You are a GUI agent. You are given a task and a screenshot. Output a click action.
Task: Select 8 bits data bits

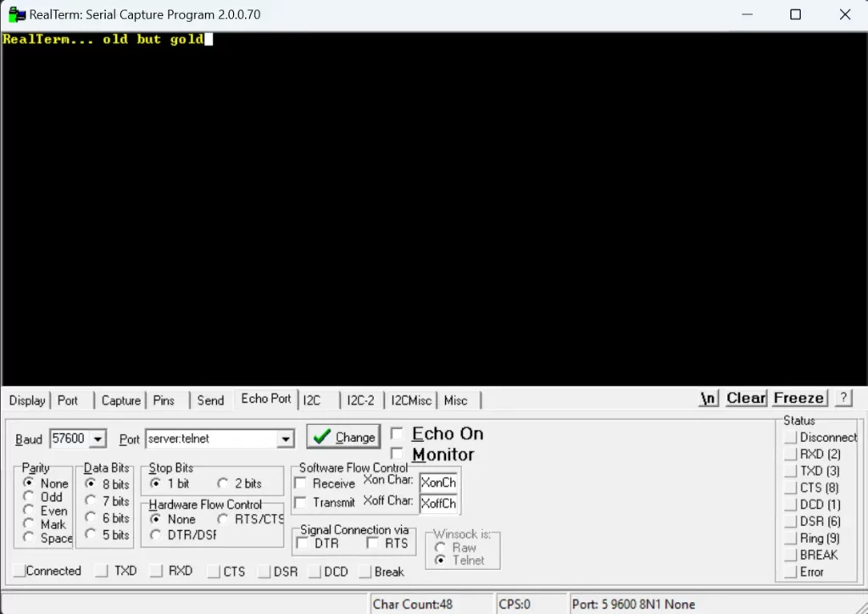[91, 483]
